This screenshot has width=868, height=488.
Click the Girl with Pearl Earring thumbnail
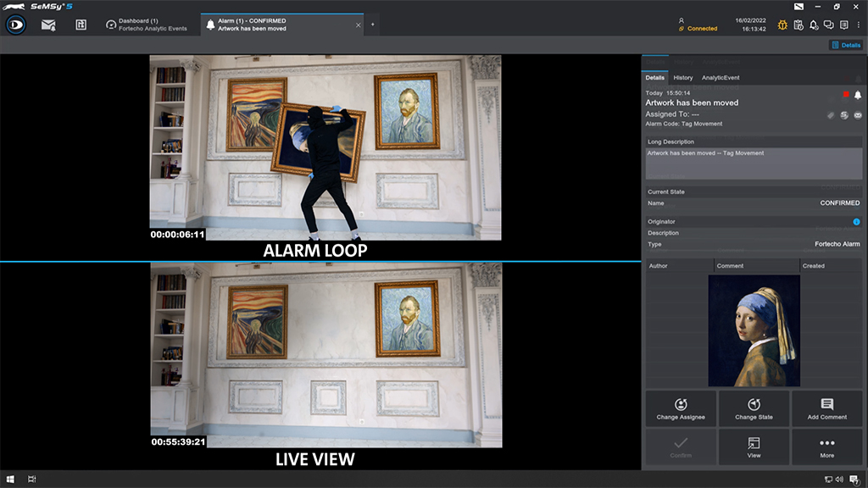pos(754,330)
